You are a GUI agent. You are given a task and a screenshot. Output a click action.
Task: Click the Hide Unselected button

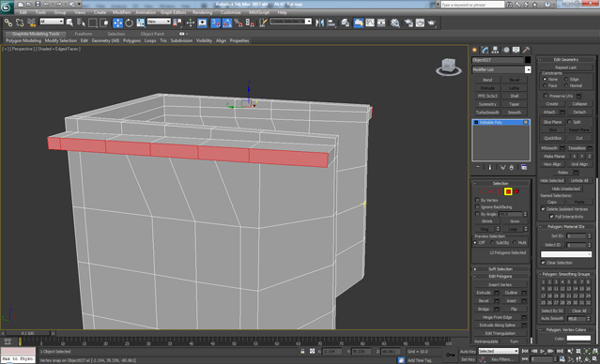pos(566,189)
